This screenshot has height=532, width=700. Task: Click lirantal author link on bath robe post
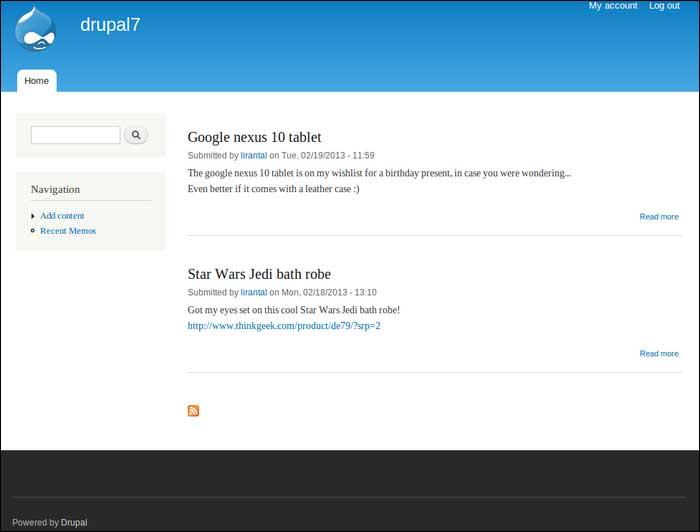pos(253,293)
